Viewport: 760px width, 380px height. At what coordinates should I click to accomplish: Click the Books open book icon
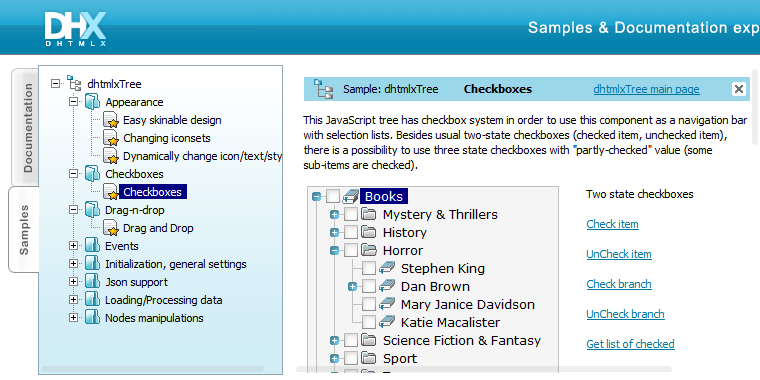click(350, 196)
